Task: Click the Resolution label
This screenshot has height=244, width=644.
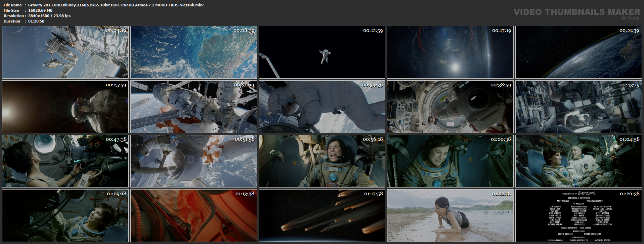Action: (x=14, y=16)
